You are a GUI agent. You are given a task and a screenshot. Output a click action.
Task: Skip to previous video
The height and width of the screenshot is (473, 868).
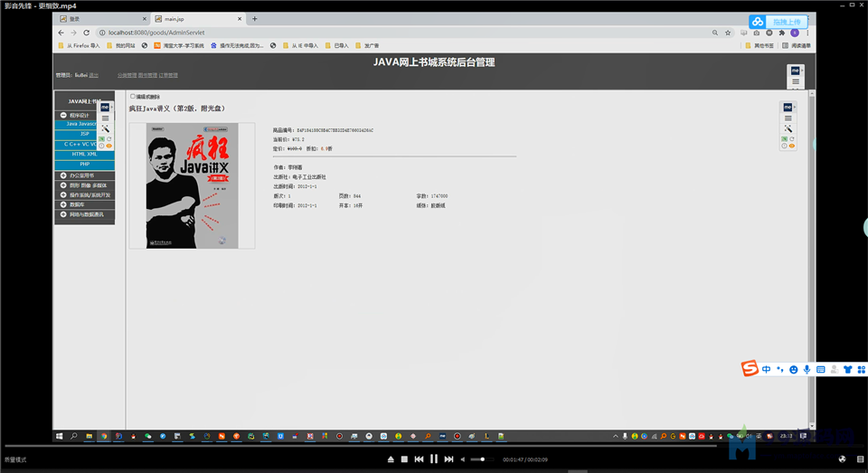coord(419,459)
